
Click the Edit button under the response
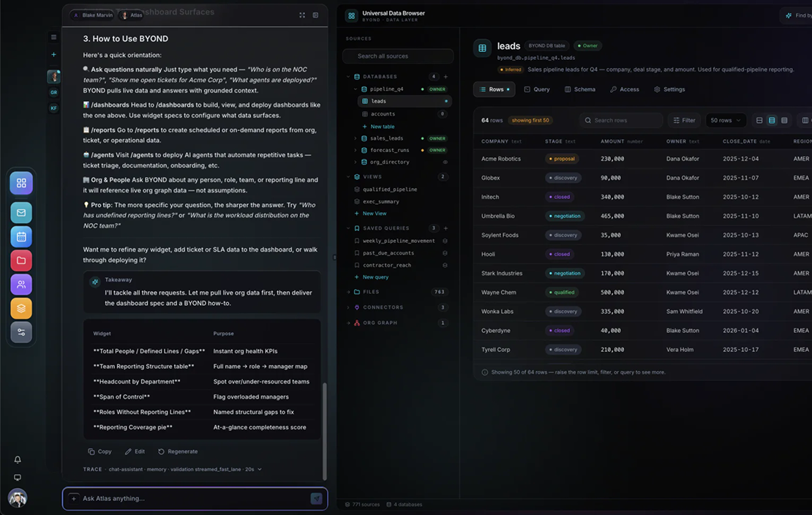135,452
